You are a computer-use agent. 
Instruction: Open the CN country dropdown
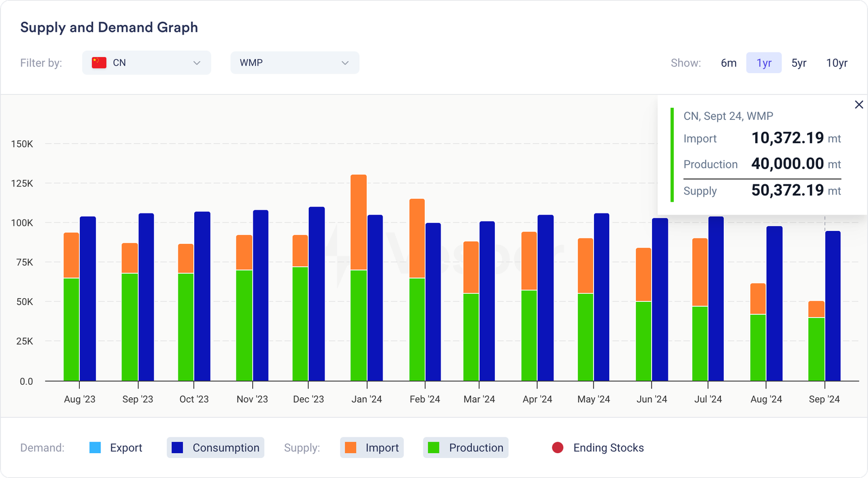pos(146,63)
